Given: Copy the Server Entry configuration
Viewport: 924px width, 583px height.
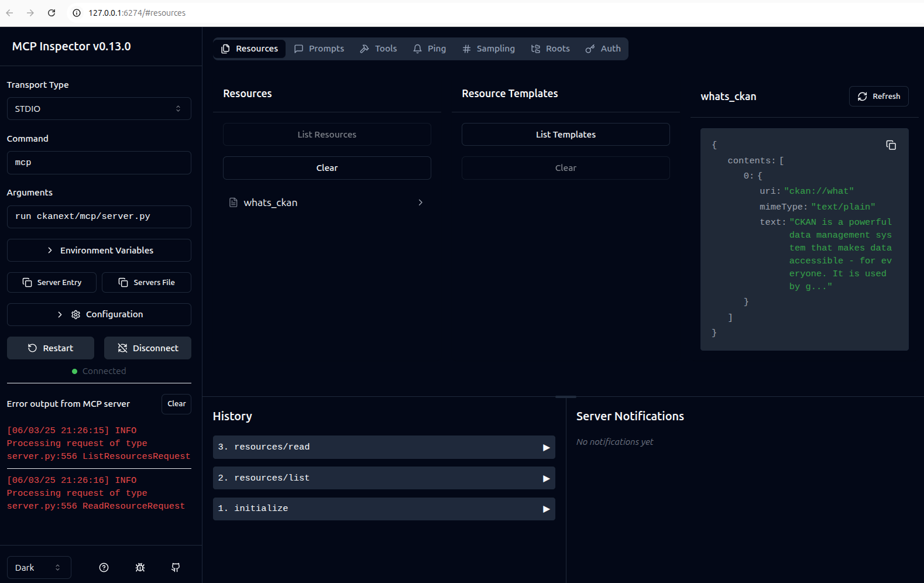Looking at the screenshot, I should (x=51, y=283).
